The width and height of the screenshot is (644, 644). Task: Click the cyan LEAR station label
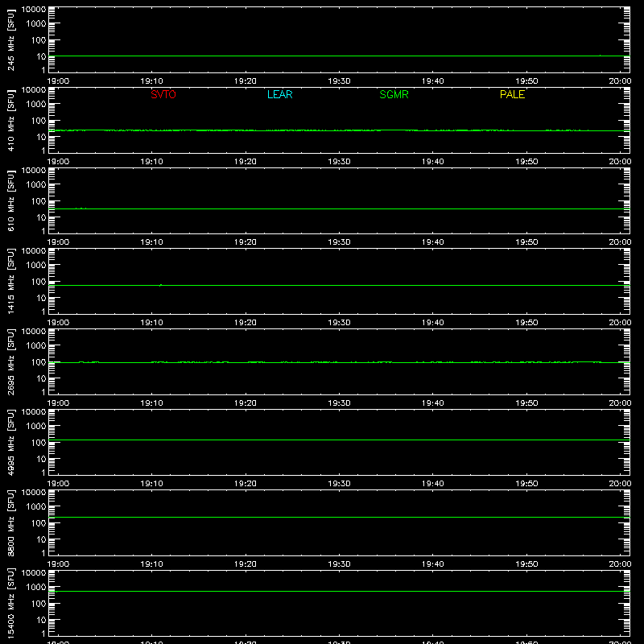[279, 94]
